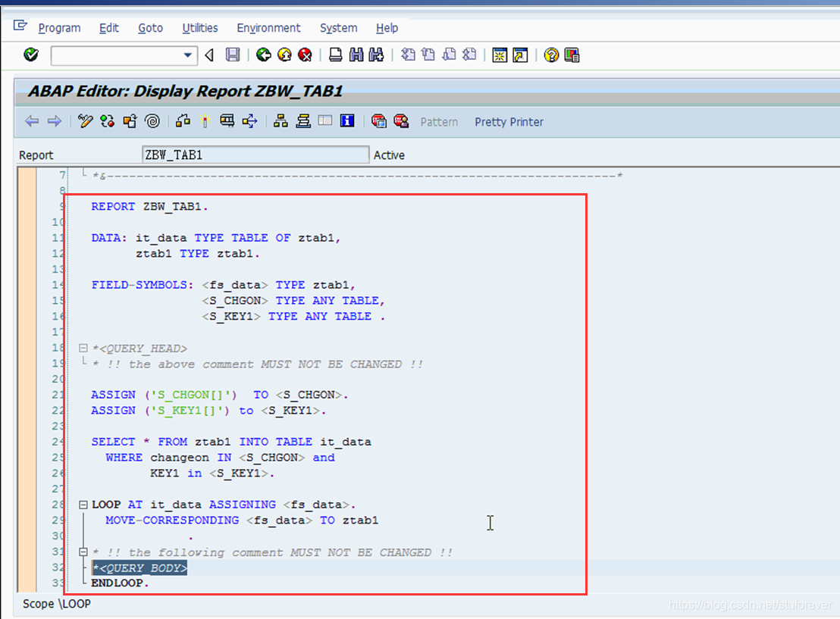Click the Report name field ZBW_TAB1
The image size is (840, 619).
point(255,155)
